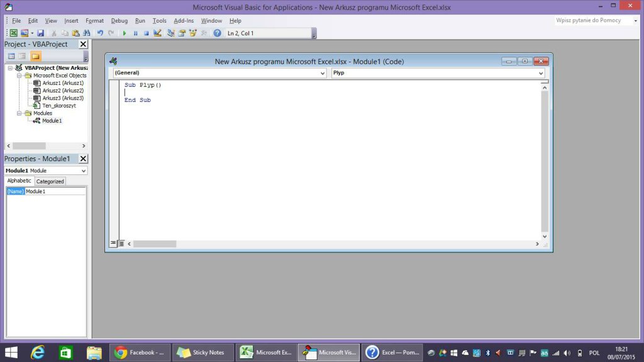Screen dimensions: 644x362
Task: Click the Reset stop icon
Action: pos(146,33)
